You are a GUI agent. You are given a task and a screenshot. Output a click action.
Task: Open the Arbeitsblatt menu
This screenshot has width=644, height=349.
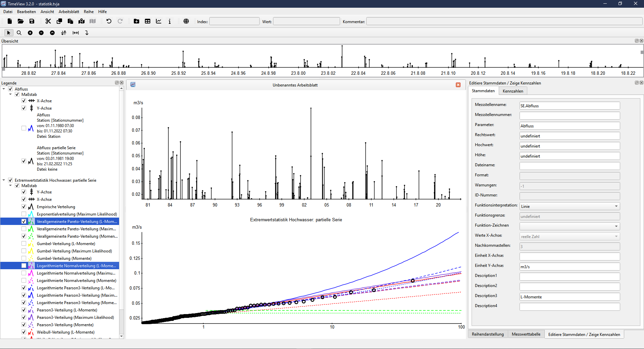[x=69, y=12]
